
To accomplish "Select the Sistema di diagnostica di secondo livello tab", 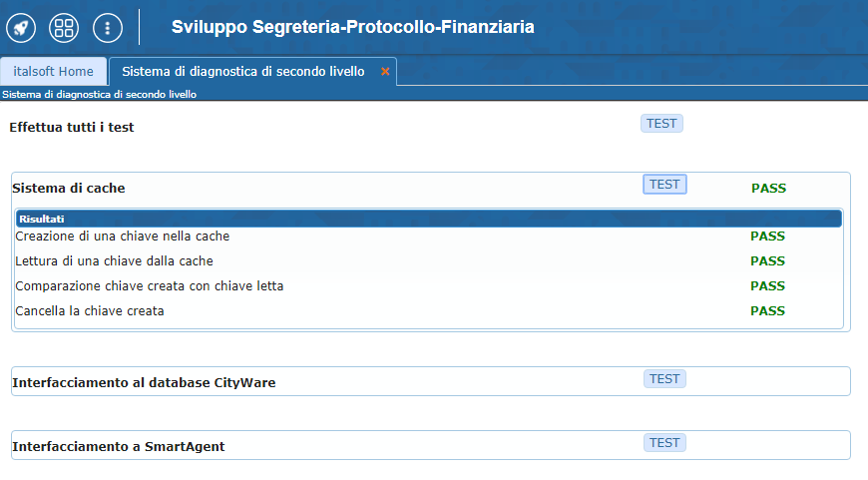I will click(242, 72).
